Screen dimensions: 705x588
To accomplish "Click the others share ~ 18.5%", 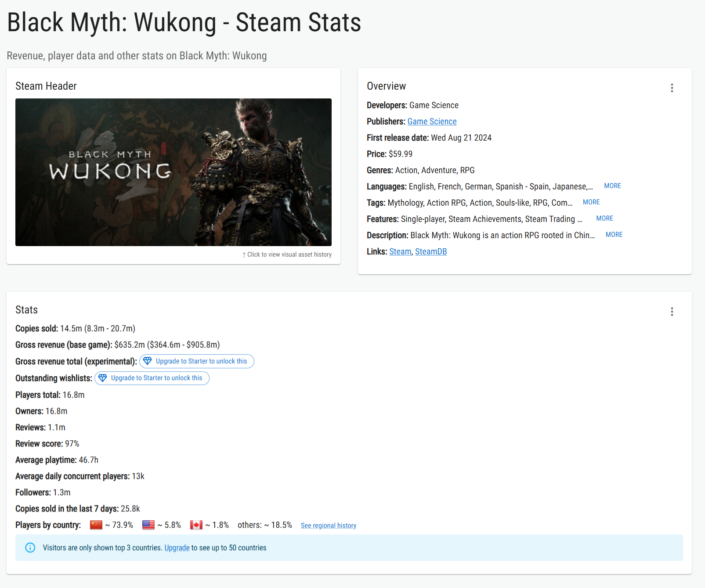I will [265, 525].
